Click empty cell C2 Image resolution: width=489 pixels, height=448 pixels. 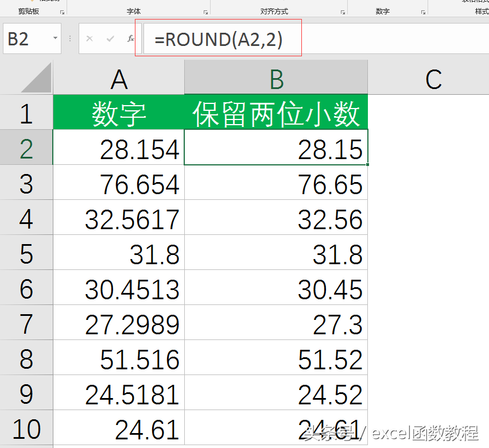coord(429,147)
